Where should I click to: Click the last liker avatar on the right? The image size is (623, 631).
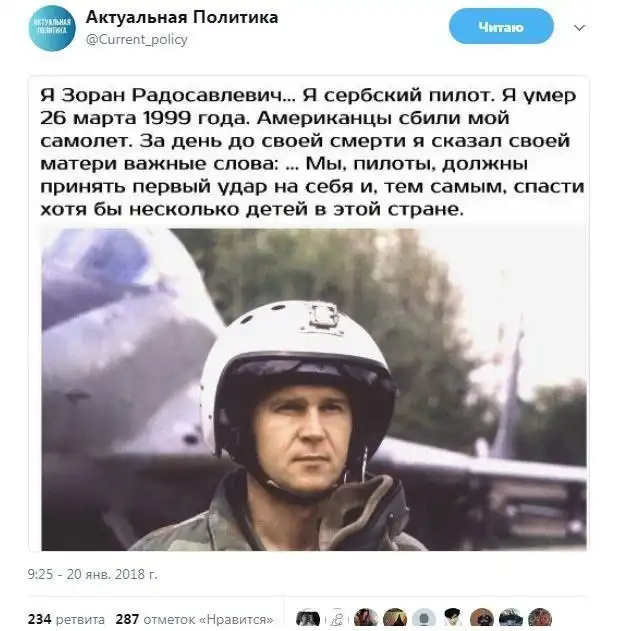point(540,619)
